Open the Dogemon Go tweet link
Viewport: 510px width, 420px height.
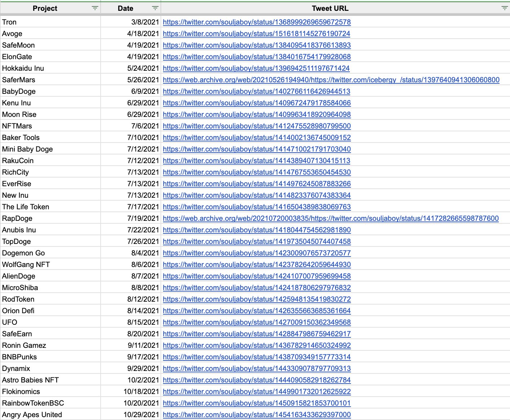coord(257,253)
